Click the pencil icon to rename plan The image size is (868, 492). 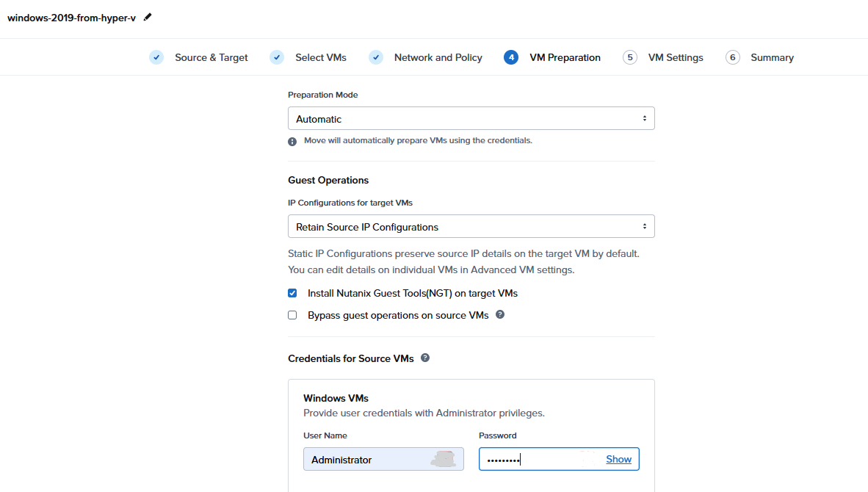pos(148,17)
